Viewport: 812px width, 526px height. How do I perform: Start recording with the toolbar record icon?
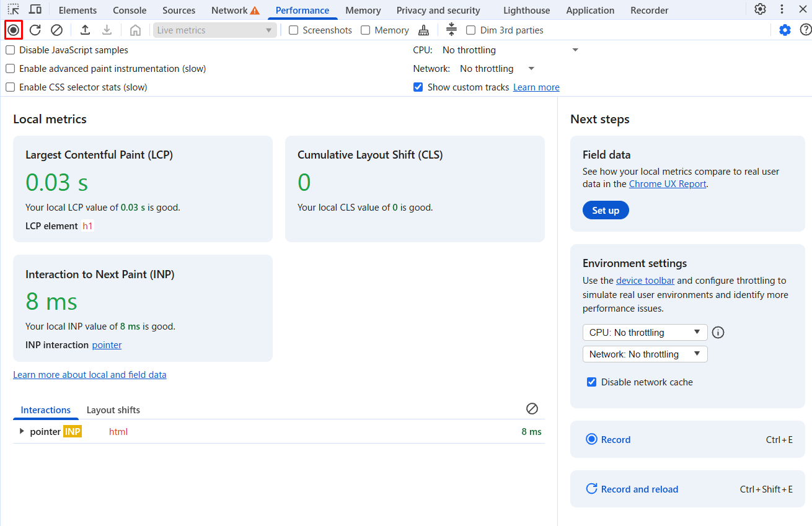click(13, 30)
